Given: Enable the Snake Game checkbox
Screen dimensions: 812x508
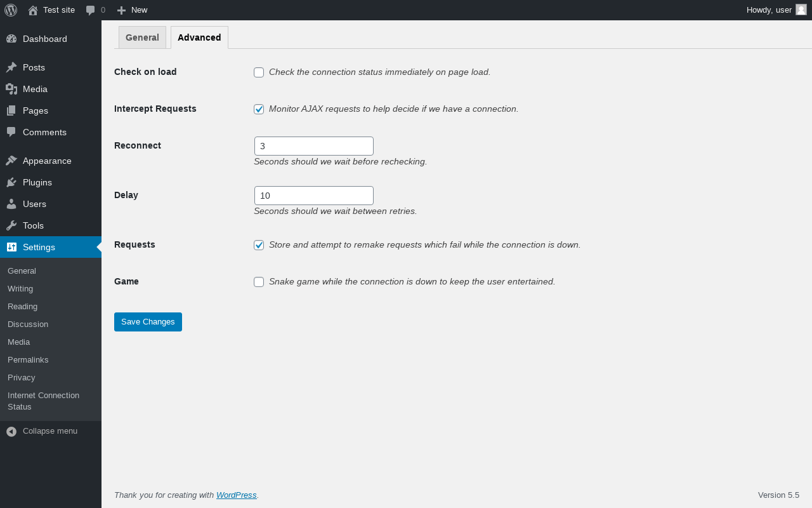Looking at the screenshot, I should [x=259, y=282].
